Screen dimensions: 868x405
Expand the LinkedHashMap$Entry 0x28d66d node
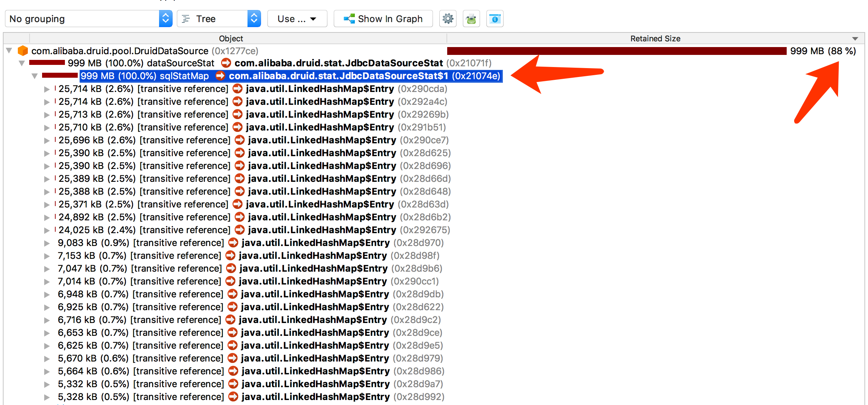click(x=47, y=179)
